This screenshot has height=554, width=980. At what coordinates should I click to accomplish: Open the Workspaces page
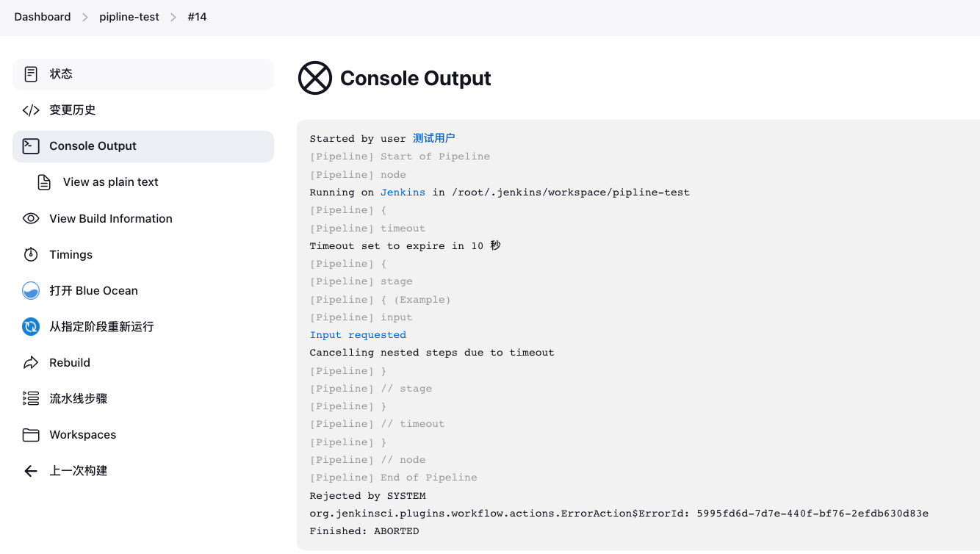point(143,434)
